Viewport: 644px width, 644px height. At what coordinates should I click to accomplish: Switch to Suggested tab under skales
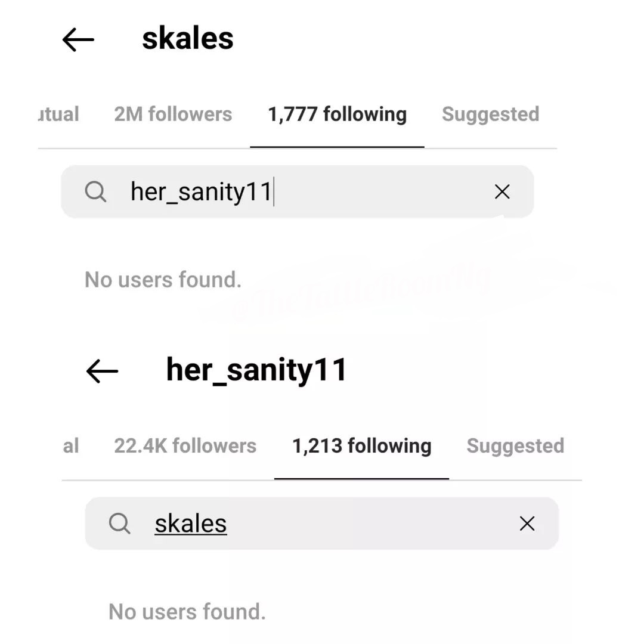tap(490, 114)
